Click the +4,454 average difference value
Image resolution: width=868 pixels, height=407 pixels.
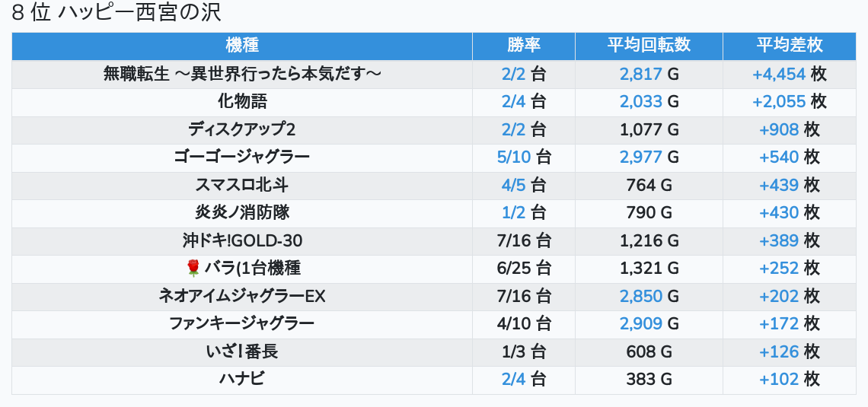click(x=779, y=74)
